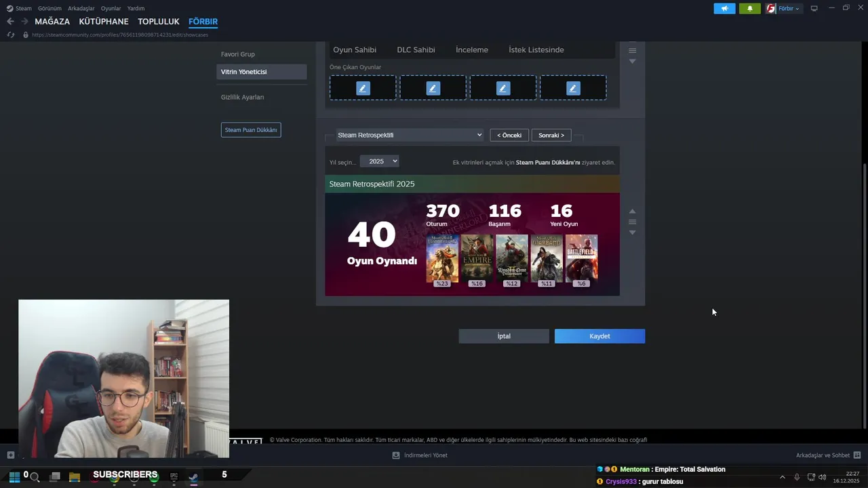Edit the third featured game slot

pos(503,88)
